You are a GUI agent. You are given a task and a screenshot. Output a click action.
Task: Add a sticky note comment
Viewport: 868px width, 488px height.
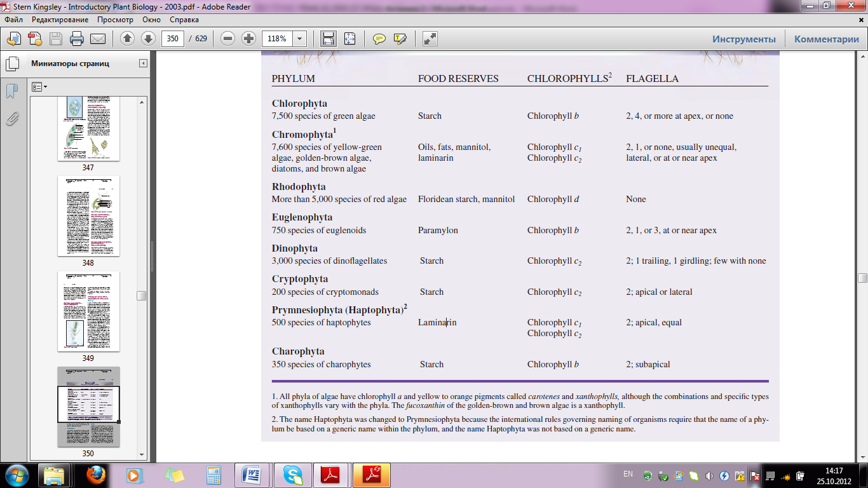coord(379,39)
